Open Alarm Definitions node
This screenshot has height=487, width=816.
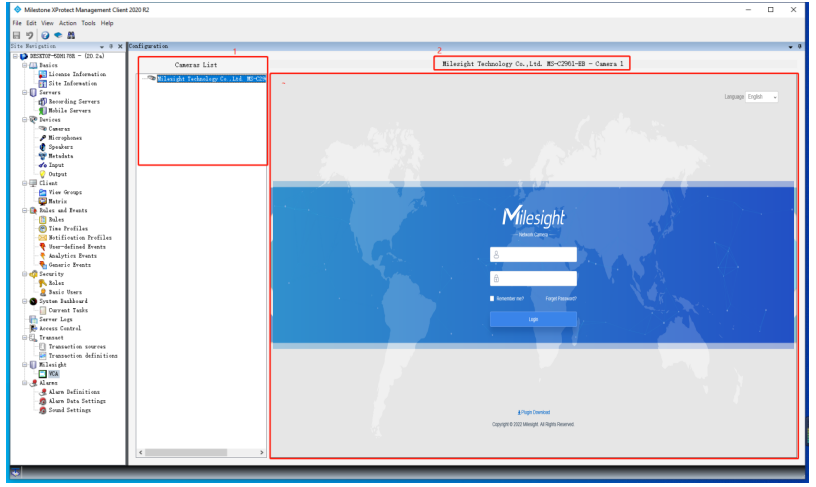coord(74,392)
